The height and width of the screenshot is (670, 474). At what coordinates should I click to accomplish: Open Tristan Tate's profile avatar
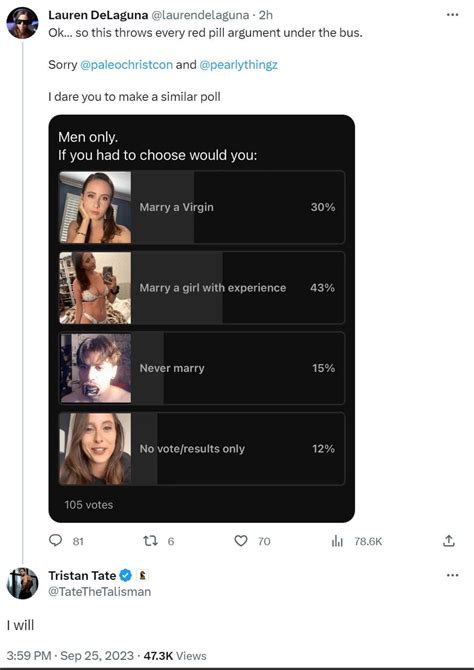click(x=22, y=583)
